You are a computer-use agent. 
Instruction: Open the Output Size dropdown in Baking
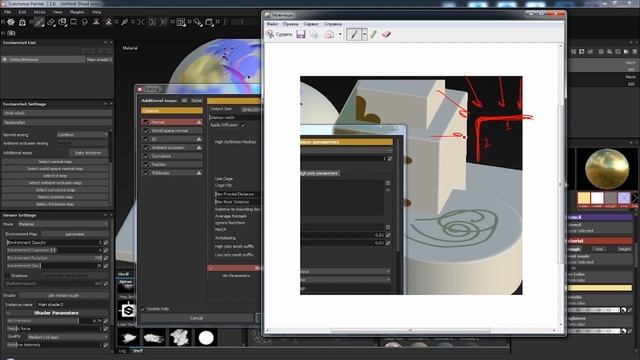click(x=251, y=109)
